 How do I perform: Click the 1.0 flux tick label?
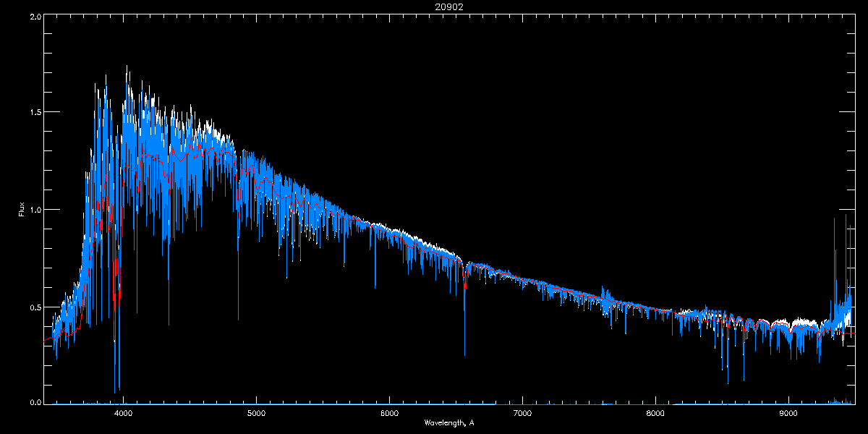tap(35, 210)
